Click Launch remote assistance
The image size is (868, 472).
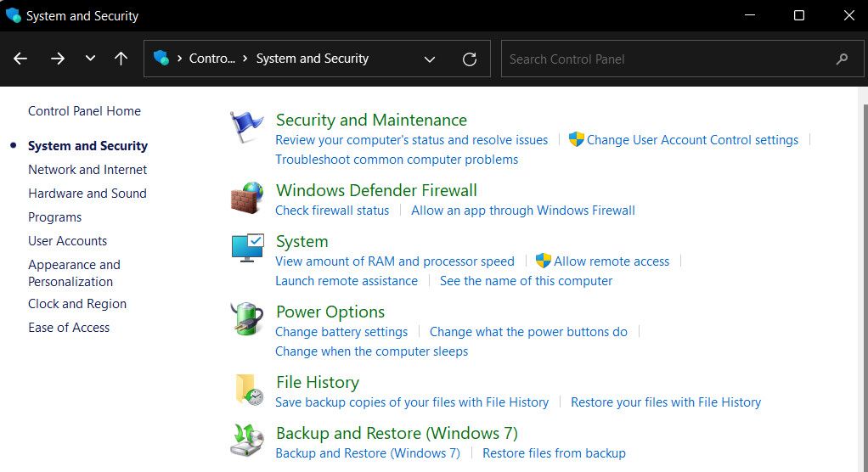(347, 280)
